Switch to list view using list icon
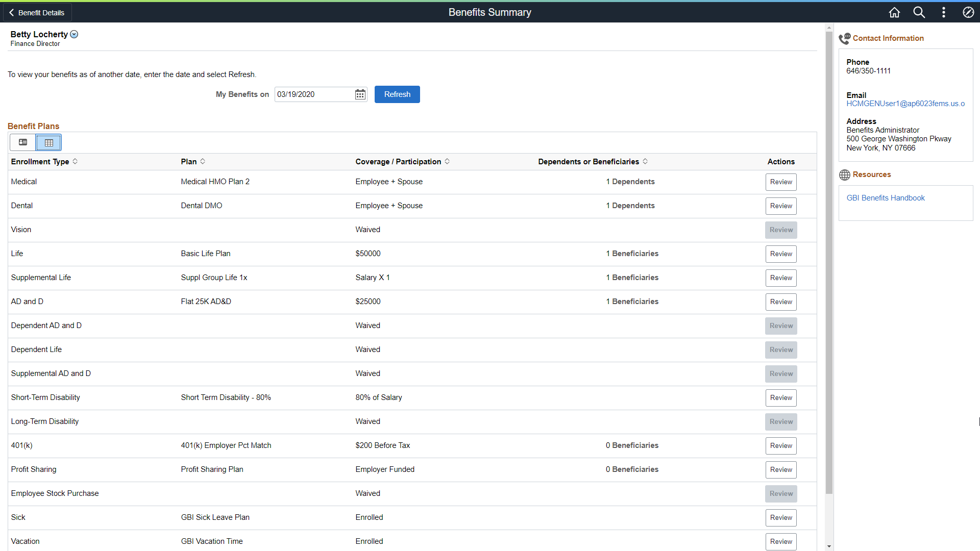Screen dimensions: 980x551 tap(22, 142)
